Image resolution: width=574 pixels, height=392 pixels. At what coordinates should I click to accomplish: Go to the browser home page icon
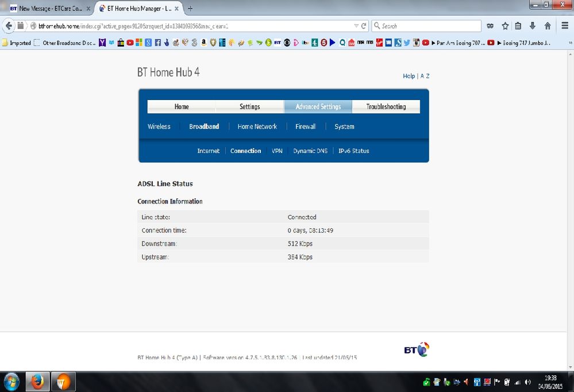pyautogui.click(x=548, y=26)
